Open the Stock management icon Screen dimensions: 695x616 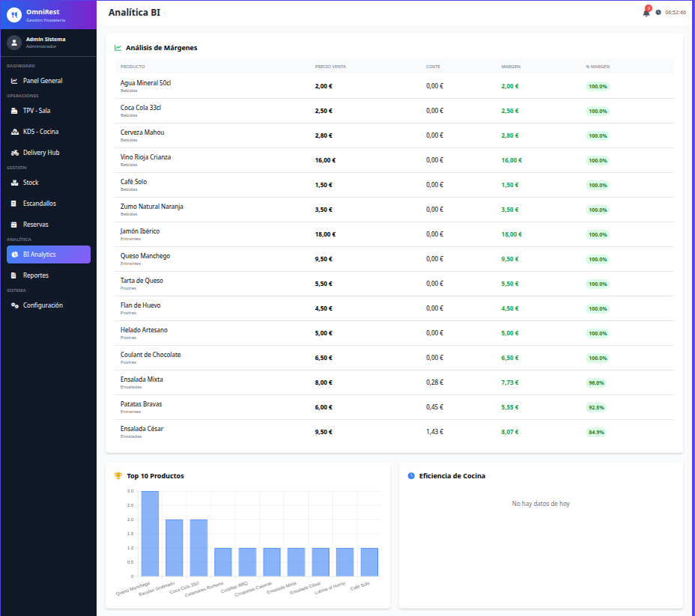[x=13, y=182]
